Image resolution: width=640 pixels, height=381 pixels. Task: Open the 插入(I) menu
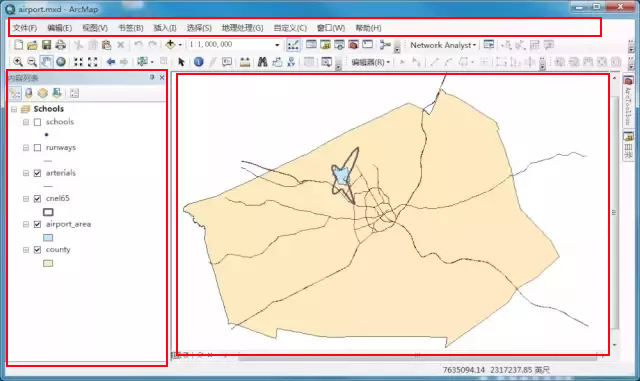tap(165, 28)
